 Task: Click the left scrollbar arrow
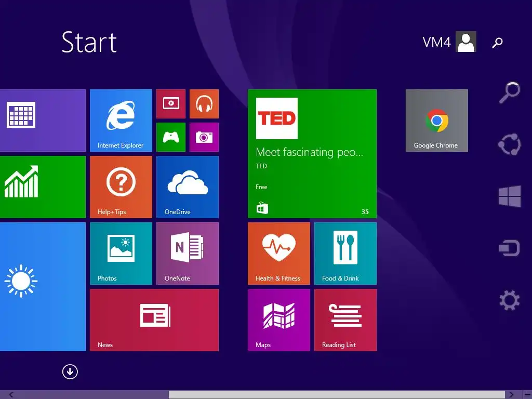click(11, 395)
